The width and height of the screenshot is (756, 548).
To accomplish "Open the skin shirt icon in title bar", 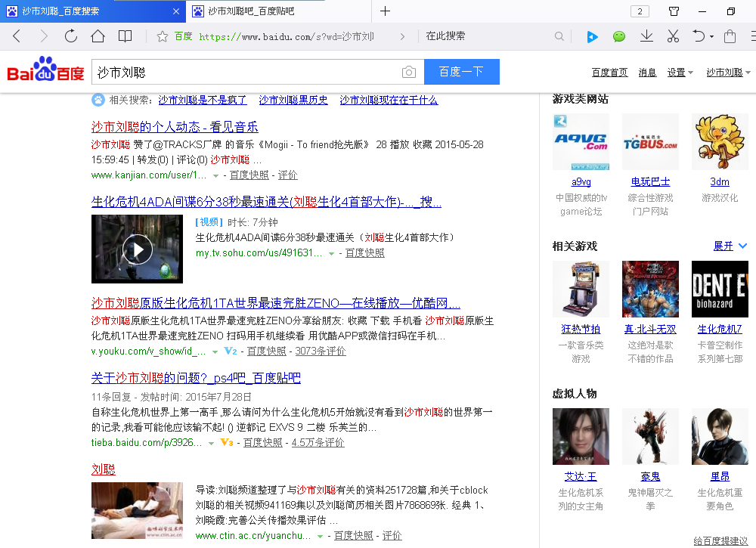I will (x=674, y=11).
